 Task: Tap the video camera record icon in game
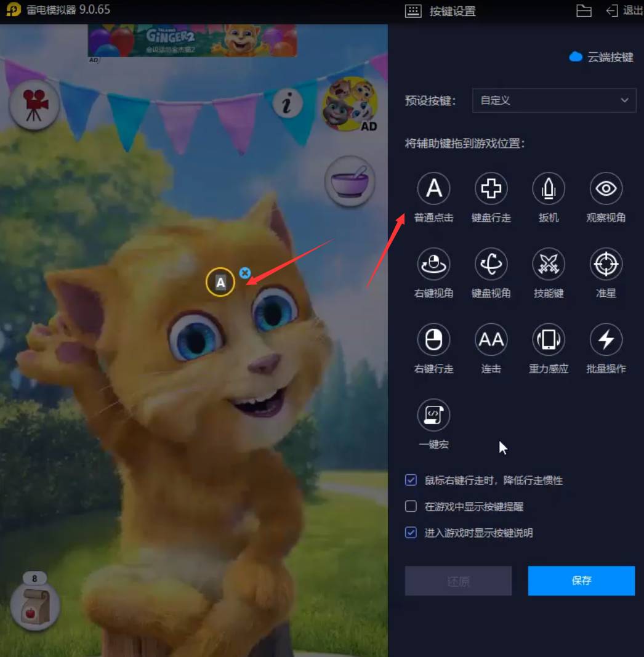[34, 105]
